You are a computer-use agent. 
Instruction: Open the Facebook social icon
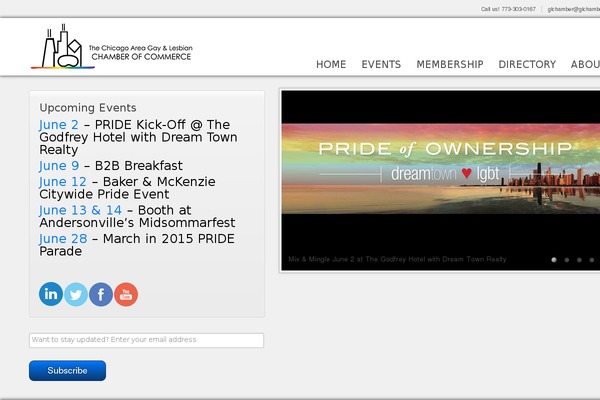click(x=101, y=294)
